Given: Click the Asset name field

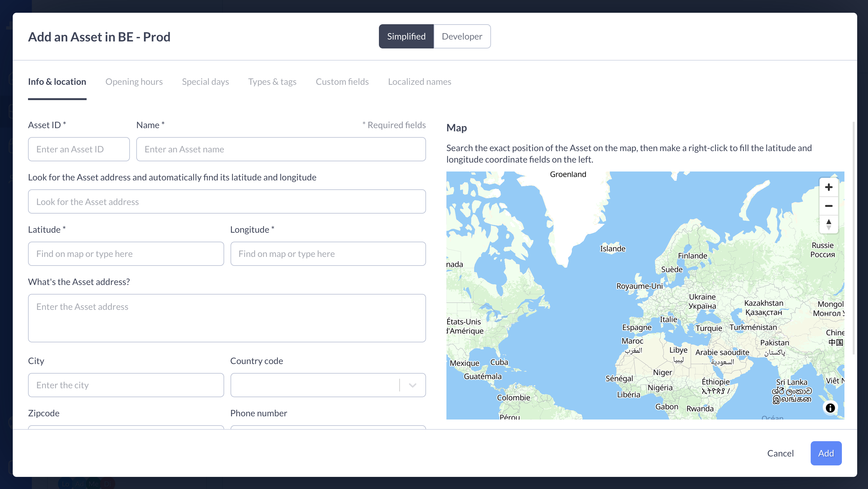Looking at the screenshot, I should point(281,149).
